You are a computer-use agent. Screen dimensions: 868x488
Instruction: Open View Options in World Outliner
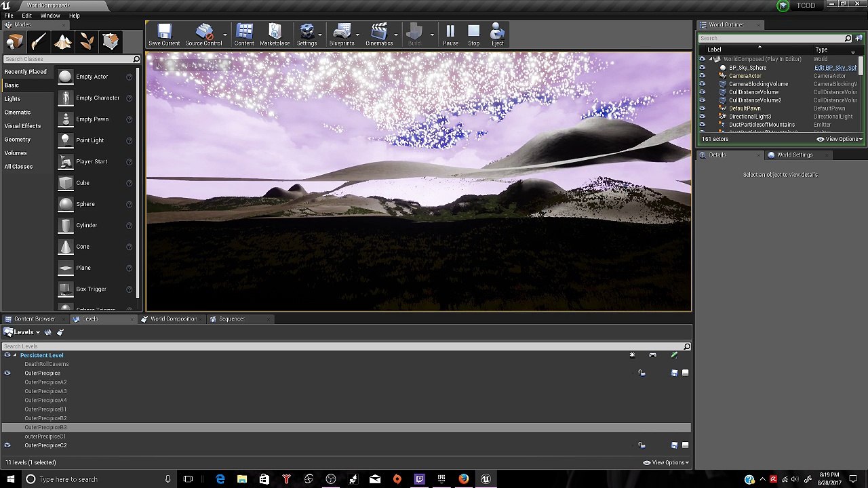[840, 140]
